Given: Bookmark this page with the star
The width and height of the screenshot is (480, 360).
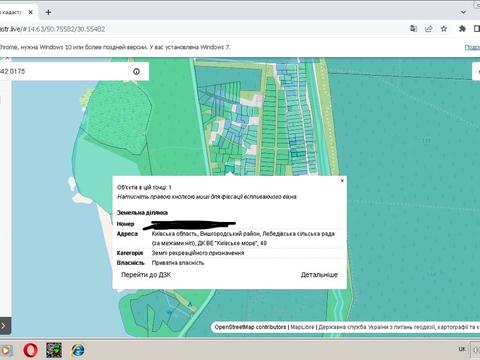Looking at the screenshot, I should click(x=444, y=29).
